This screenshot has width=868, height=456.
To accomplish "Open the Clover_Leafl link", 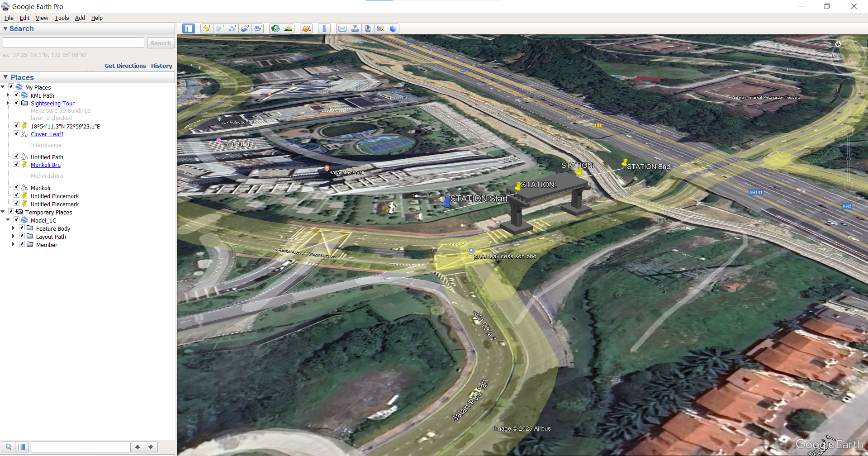I will click(x=47, y=134).
